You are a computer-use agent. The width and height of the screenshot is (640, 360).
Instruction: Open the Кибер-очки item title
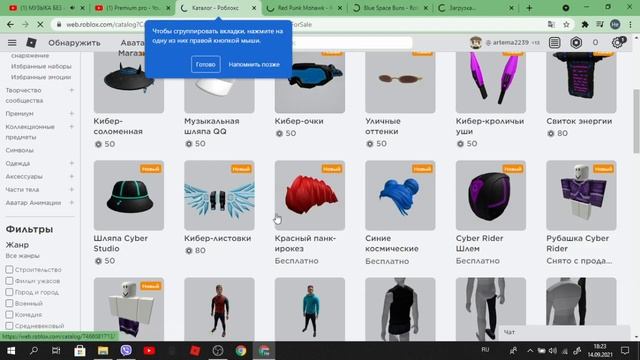coord(299,121)
